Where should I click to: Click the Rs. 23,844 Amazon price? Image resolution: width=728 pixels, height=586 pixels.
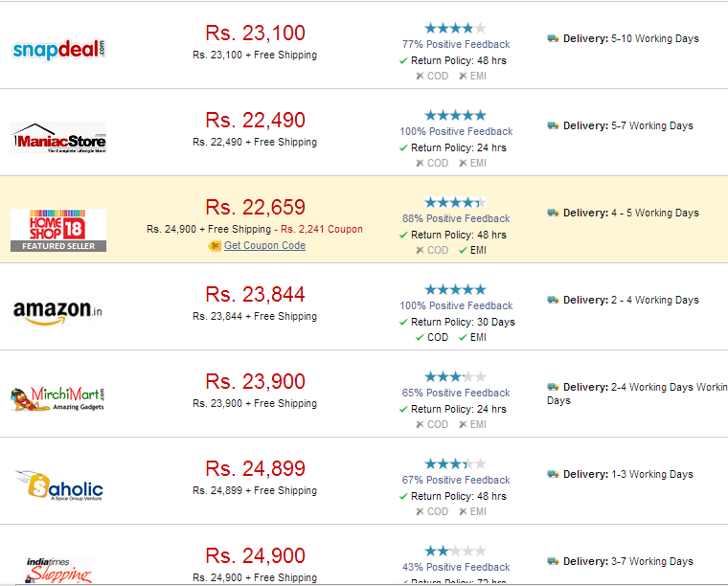[x=256, y=294]
